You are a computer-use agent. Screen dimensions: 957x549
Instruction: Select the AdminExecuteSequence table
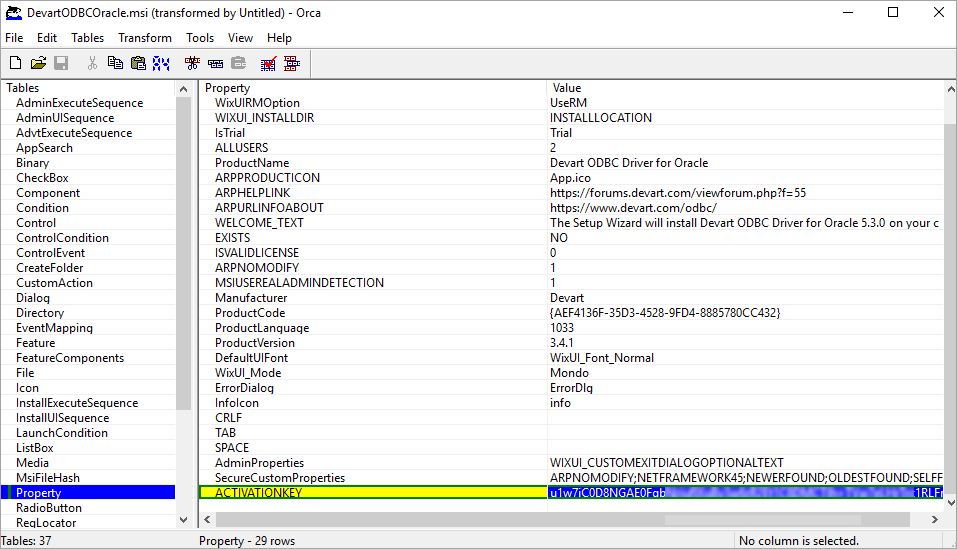(79, 103)
